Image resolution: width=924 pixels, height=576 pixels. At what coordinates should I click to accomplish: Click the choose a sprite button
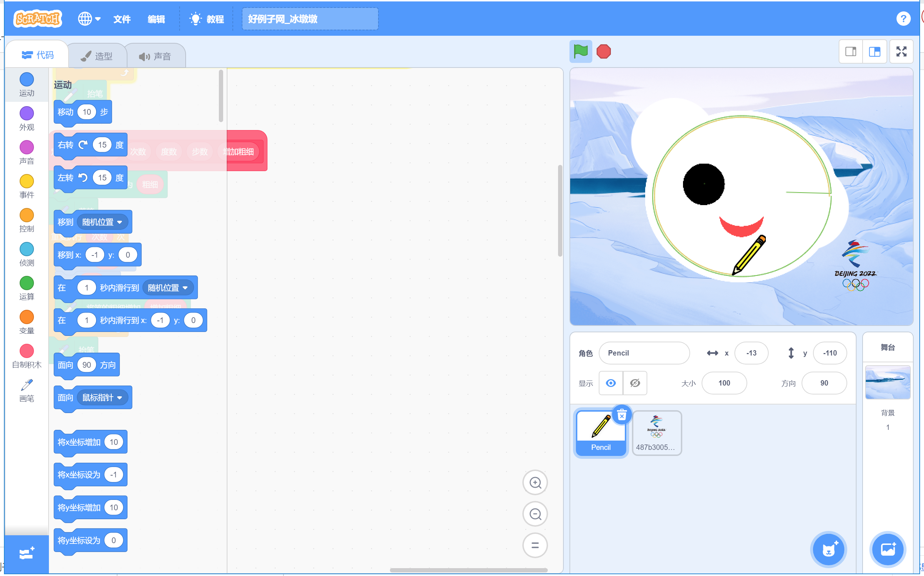828,549
